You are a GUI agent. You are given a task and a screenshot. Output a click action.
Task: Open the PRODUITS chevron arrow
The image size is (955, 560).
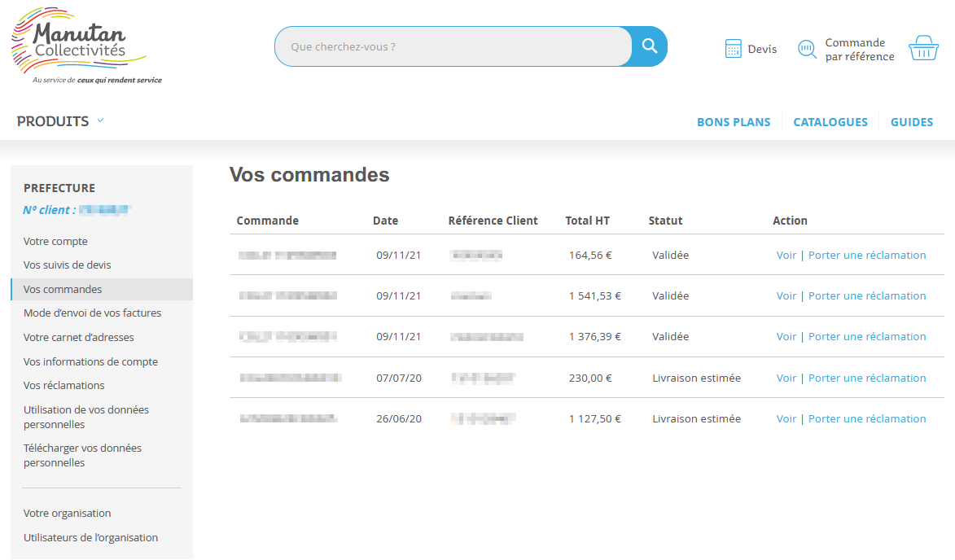pyautogui.click(x=100, y=120)
